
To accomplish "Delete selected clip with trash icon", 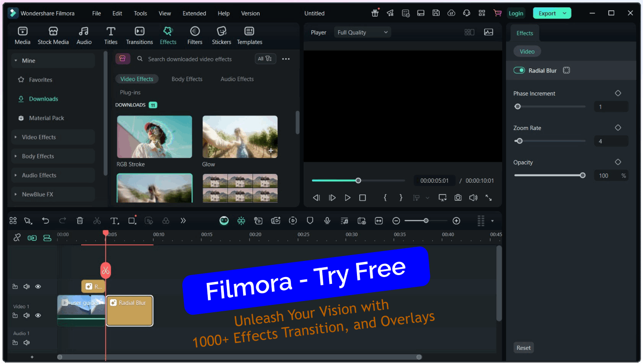I will pyautogui.click(x=80, y=221).
